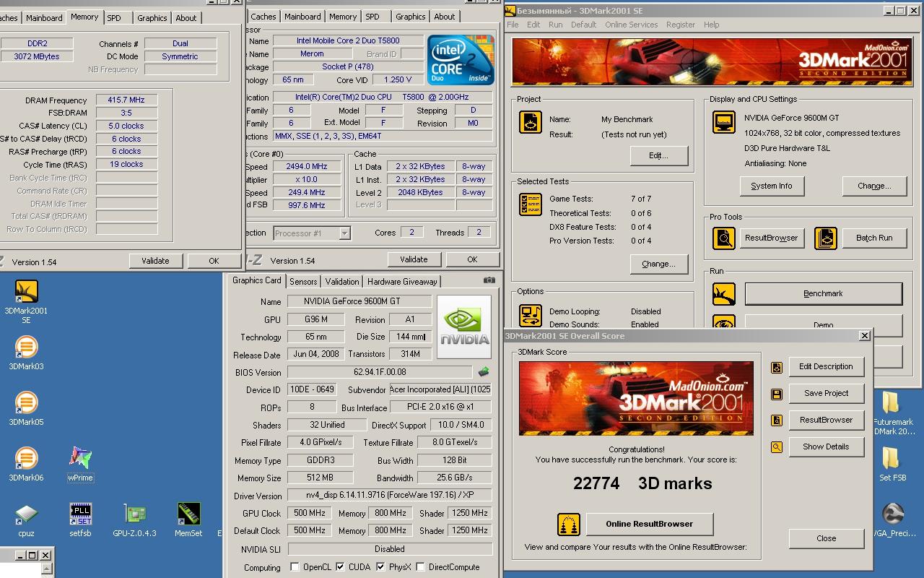Click the BIOS save chip icon in GPU-Z
The width and height of the screenshot is (924, 578).
[x=483, y=372]
